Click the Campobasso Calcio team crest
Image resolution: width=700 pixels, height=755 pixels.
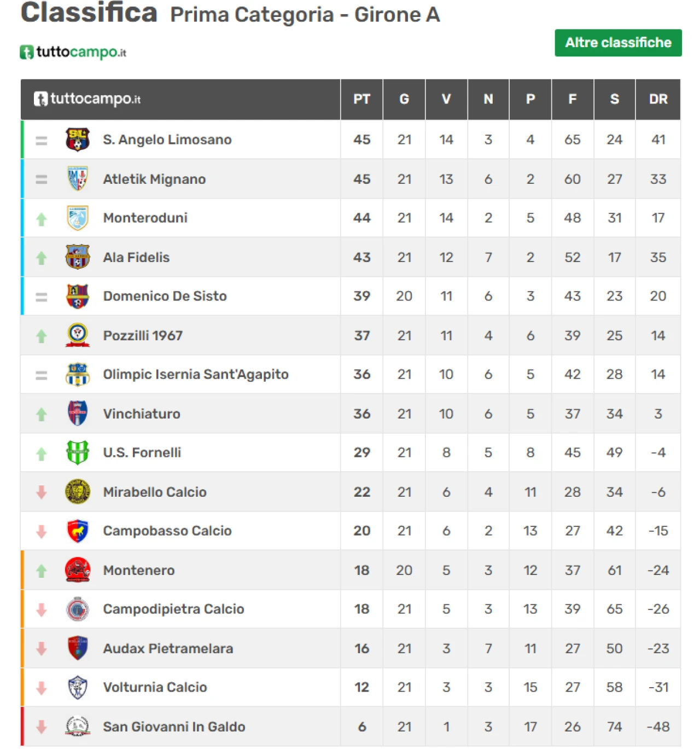coord(78,531)
